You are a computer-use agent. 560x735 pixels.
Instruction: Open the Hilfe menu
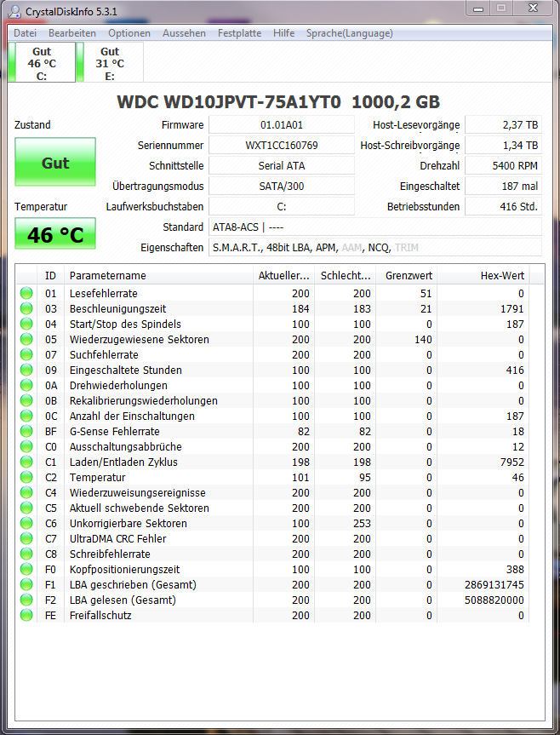(x=283, y=33)
